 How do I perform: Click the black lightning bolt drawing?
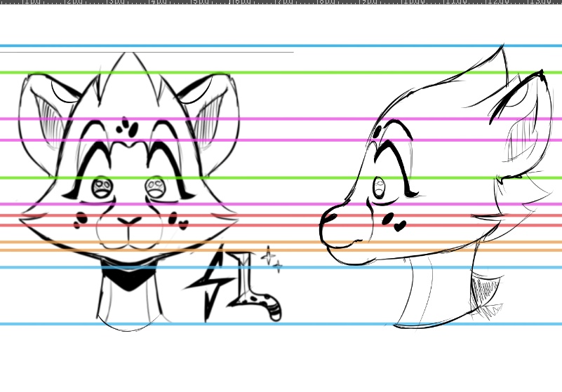point(208,283)
